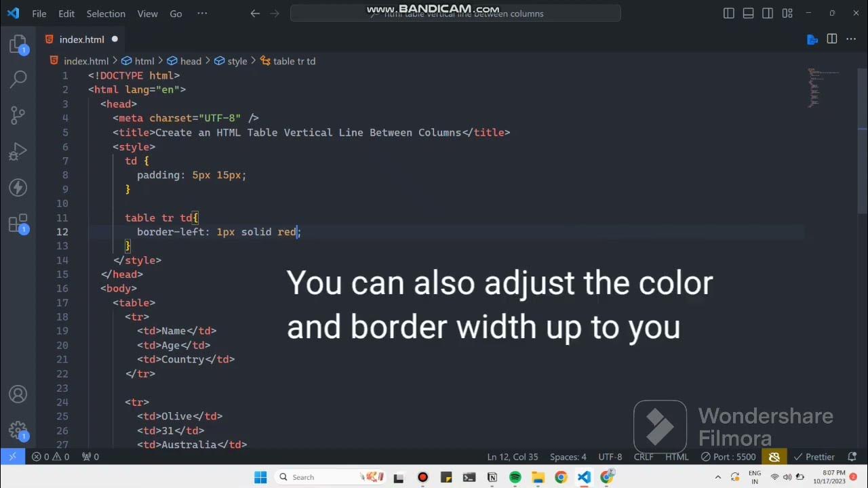Split the editor right
868x488 pixels.
(832, 39)
